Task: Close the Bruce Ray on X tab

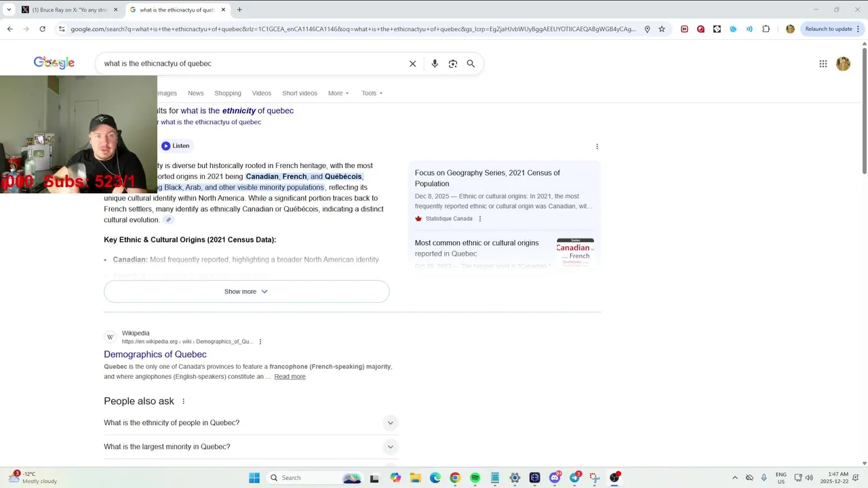Action: 115,9
